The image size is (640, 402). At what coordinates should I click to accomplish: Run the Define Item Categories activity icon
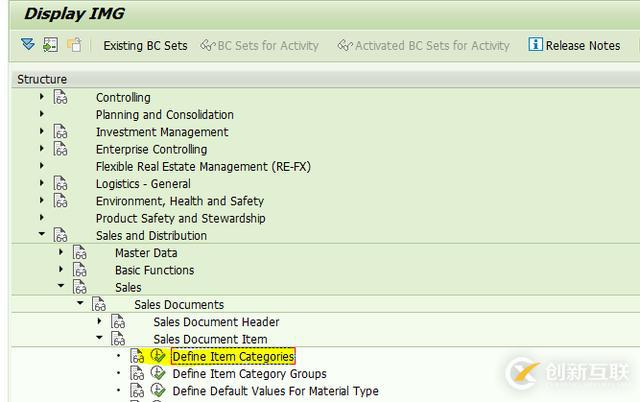[x=158, y=357]
